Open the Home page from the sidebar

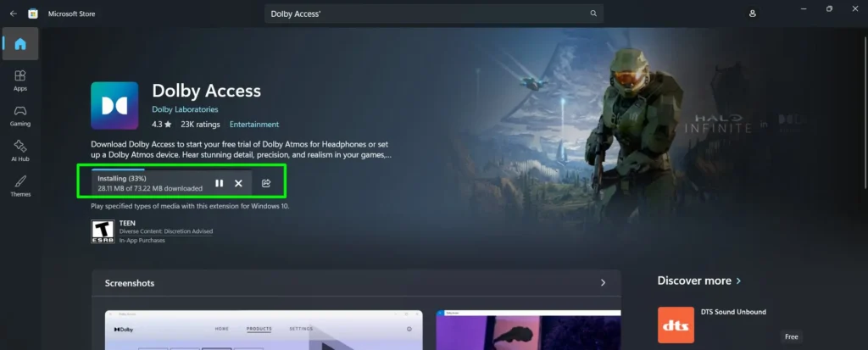click(20, 44)
